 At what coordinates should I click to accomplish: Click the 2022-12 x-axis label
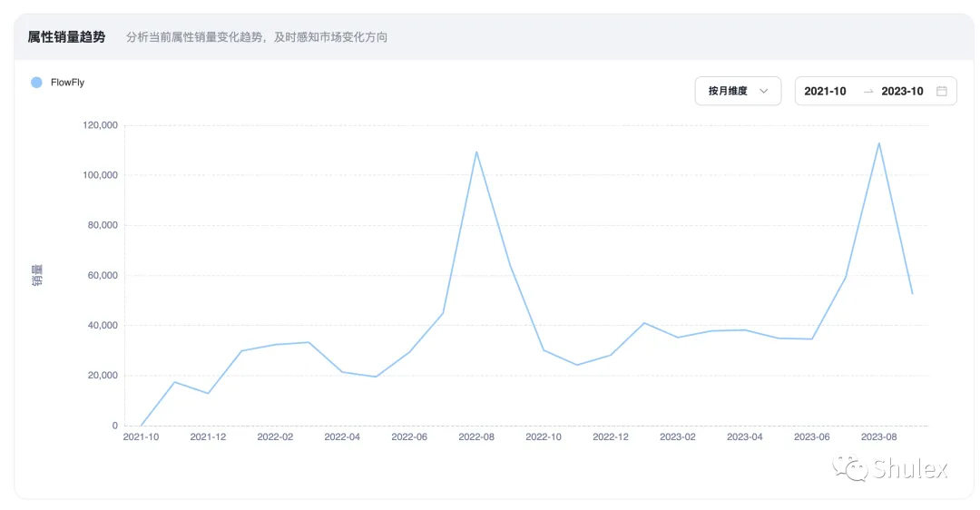point(611,436)
